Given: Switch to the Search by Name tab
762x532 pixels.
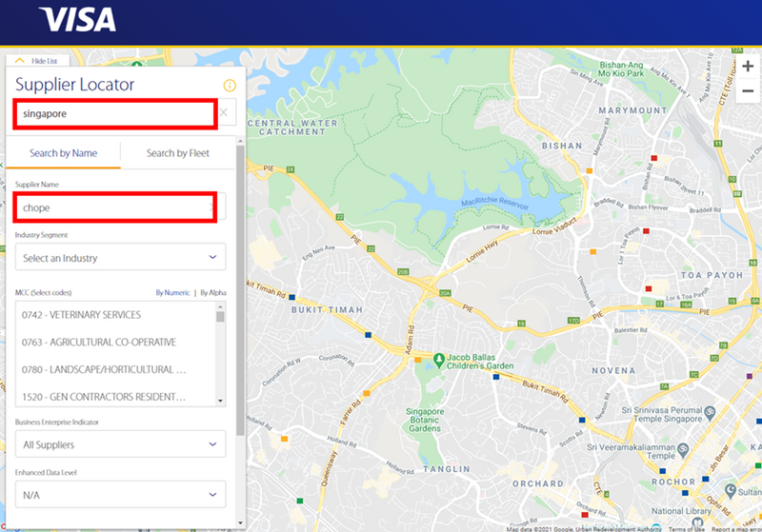Looking at the screenshot, I should tap(63, 153).
